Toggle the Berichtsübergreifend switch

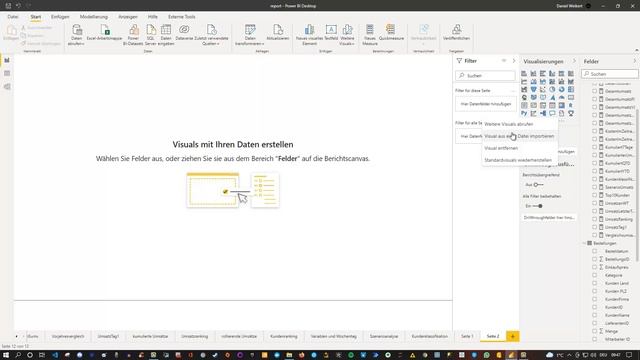pos(538,185)
